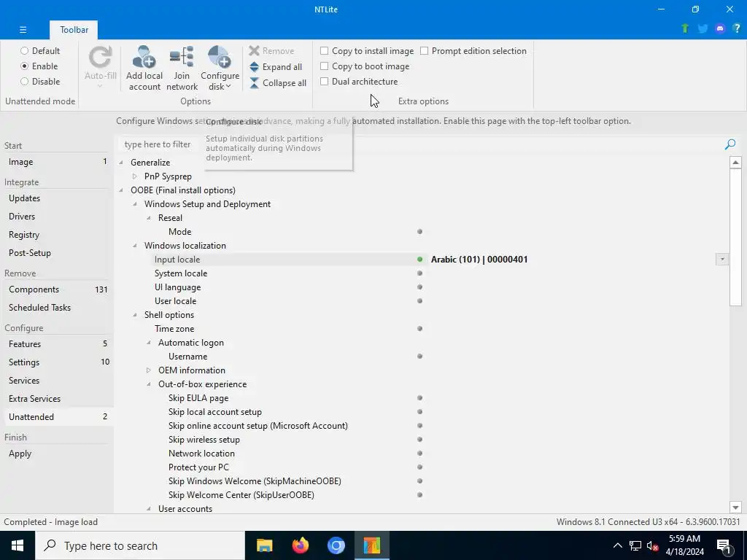Image resolution: width=747 pixels, height=560 pixels.
Task: Click the Time zone status dot
Action: pos(419,329)
